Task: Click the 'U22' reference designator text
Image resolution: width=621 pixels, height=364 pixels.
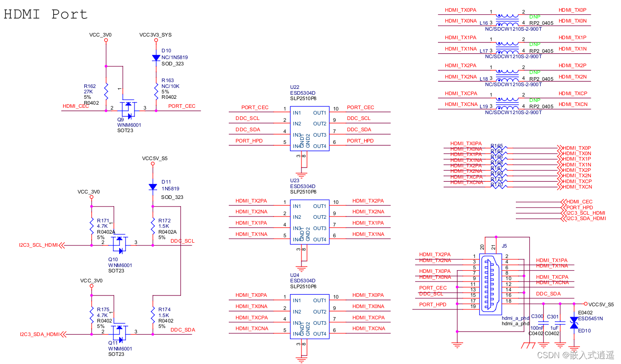Action: coord(295,88)
